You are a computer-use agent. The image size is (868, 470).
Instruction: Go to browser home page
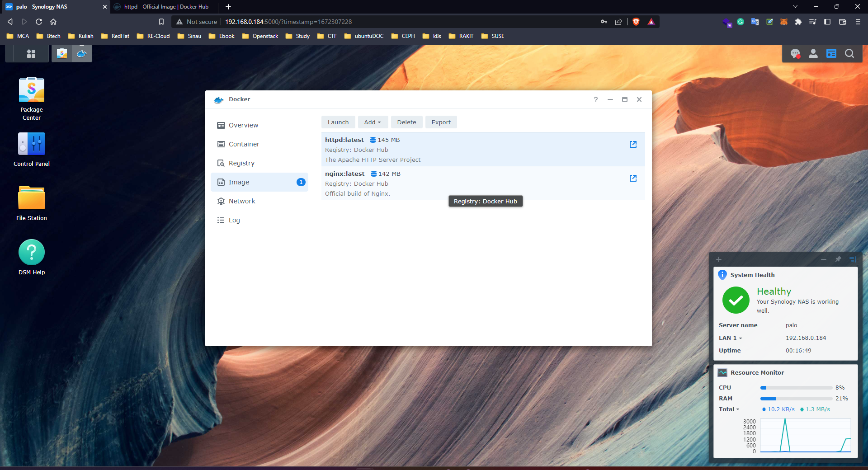pyautogui.click(x=53, y=22)
